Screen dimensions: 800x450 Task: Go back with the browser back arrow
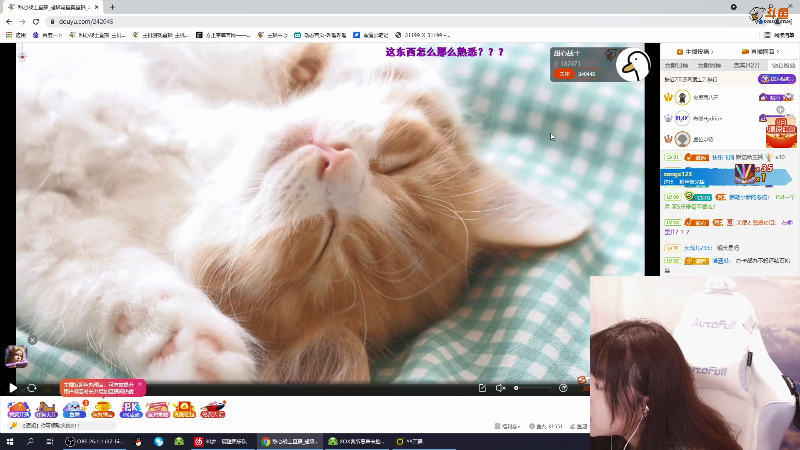coord(9,21)
